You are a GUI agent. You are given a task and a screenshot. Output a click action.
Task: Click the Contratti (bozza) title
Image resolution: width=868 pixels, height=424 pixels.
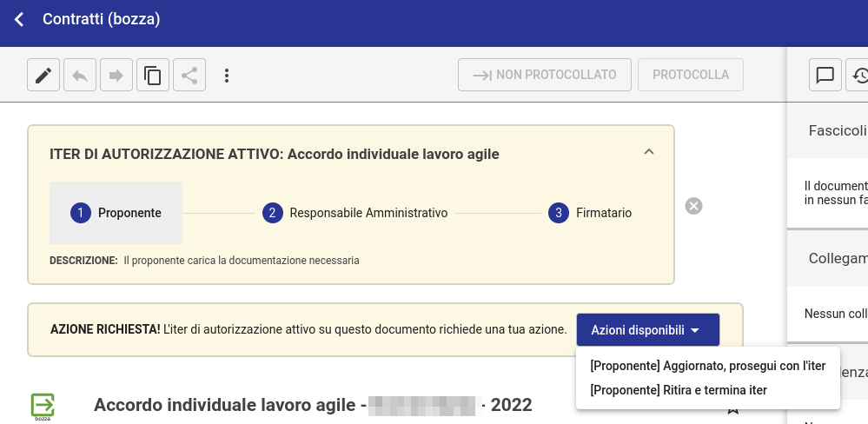click(102, 19)
